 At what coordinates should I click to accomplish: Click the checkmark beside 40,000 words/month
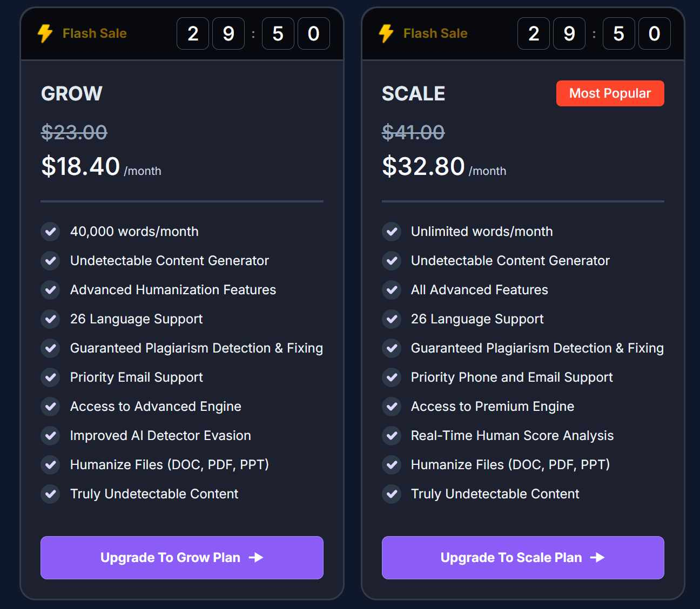pos(50,232)
